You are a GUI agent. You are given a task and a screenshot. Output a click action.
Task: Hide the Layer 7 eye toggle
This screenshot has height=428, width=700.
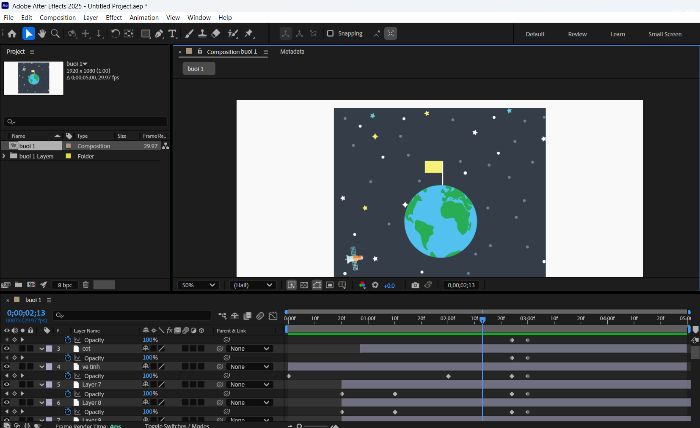[6, 384]
